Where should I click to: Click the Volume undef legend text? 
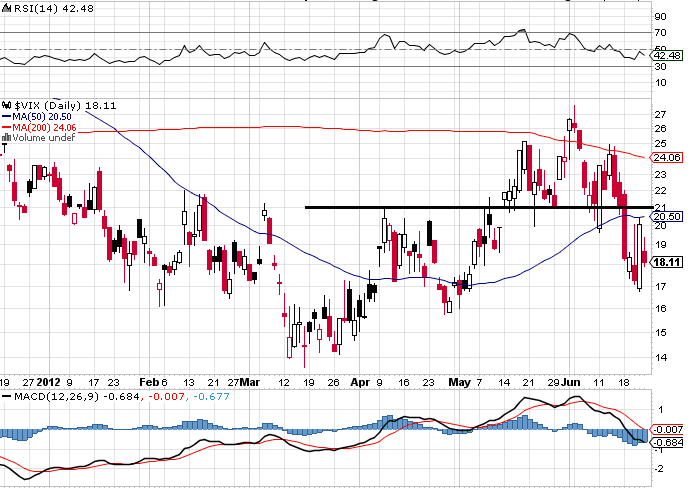point(44,138)
